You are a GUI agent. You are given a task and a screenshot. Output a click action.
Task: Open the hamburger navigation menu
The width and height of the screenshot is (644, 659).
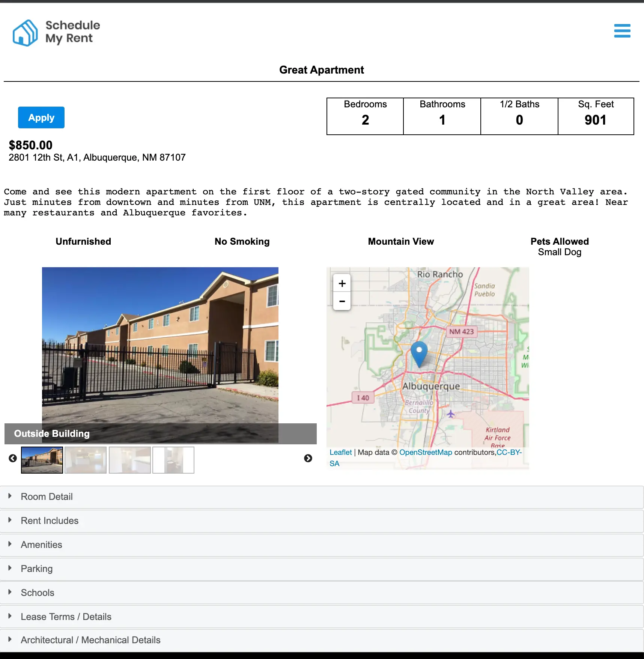(622, 32)
